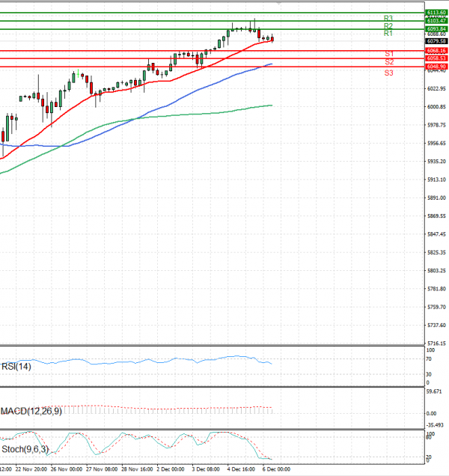Image resolution: width=449 pixels, height=476 pixels.
Task: Click the last red candlestick on the chart
Action: [272, 39]
